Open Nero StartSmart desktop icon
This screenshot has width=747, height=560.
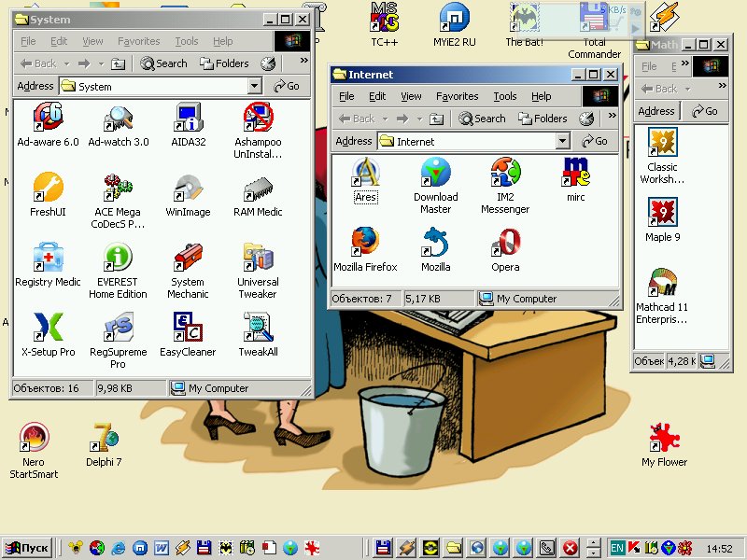click(x=34, y=439)
